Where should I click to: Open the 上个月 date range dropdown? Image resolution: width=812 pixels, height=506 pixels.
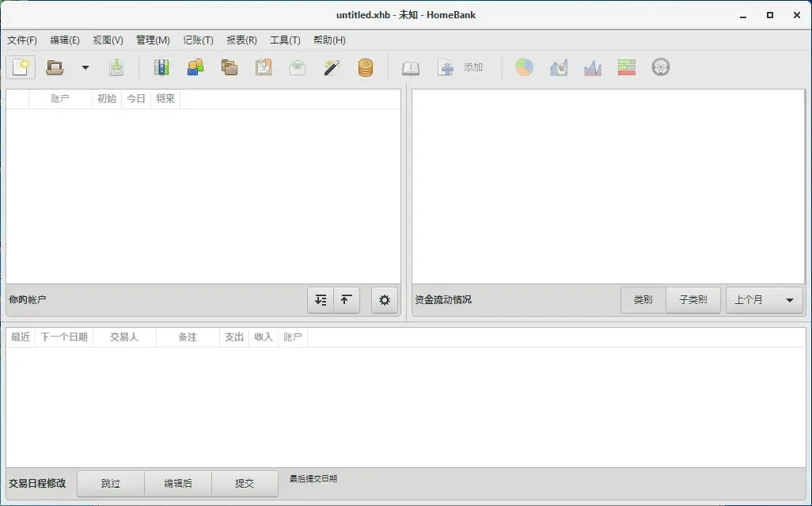coord(765,300)
